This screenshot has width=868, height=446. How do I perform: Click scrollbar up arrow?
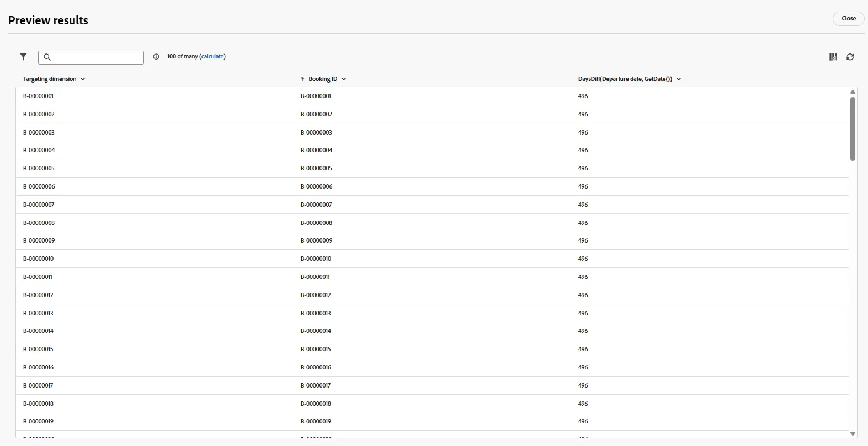coord(853,92)
